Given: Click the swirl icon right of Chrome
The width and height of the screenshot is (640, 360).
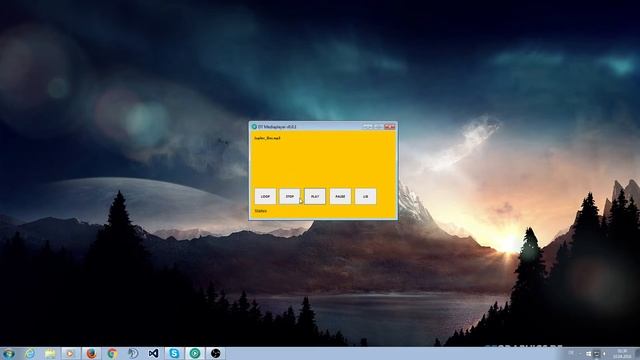Looking at the screenshot, I should point(133,353).
